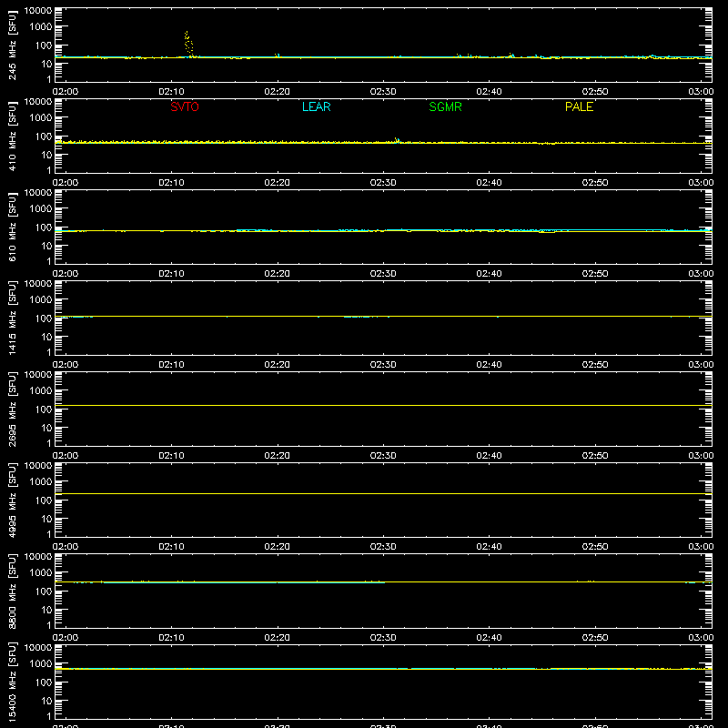Click the 8800 MHz [SFU] axis title
This screenshot has width=728, height=728.
12,591
